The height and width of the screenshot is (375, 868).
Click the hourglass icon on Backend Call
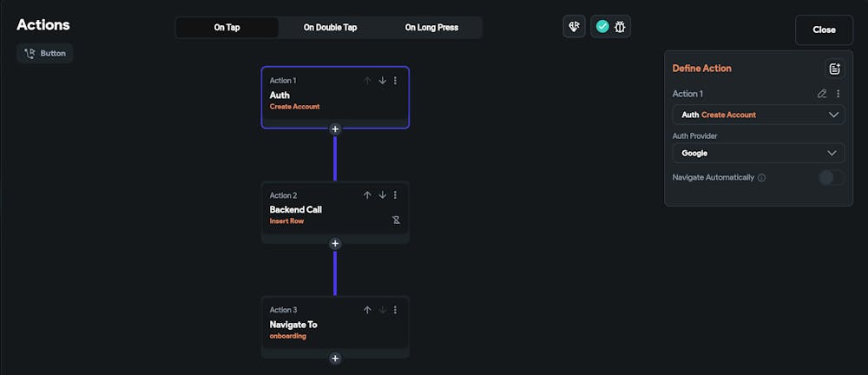(396, 220)
